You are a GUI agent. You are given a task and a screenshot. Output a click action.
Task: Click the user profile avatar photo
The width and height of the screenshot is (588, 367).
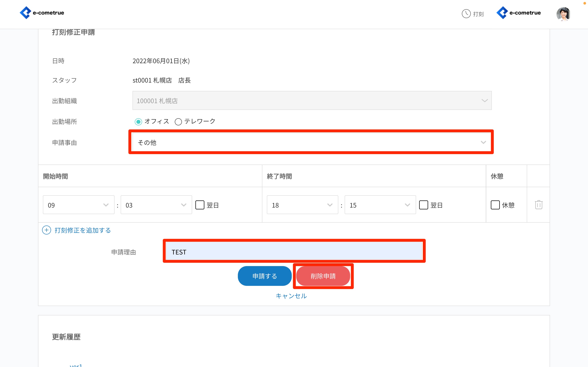click(x=563, y=14)
